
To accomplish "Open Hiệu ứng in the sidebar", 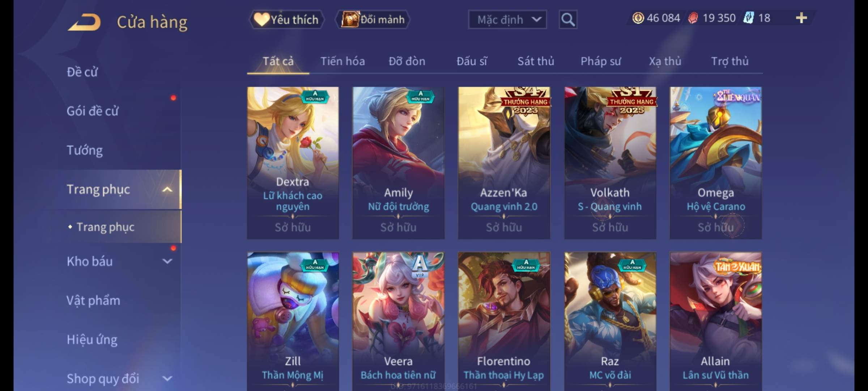I will pos(92,340).
